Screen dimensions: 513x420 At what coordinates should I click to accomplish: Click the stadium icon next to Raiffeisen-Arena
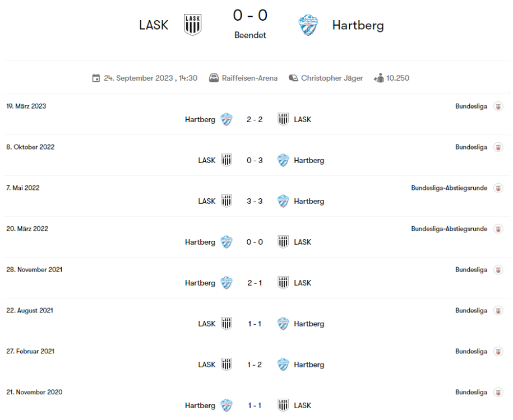click(x=214, y=78)
